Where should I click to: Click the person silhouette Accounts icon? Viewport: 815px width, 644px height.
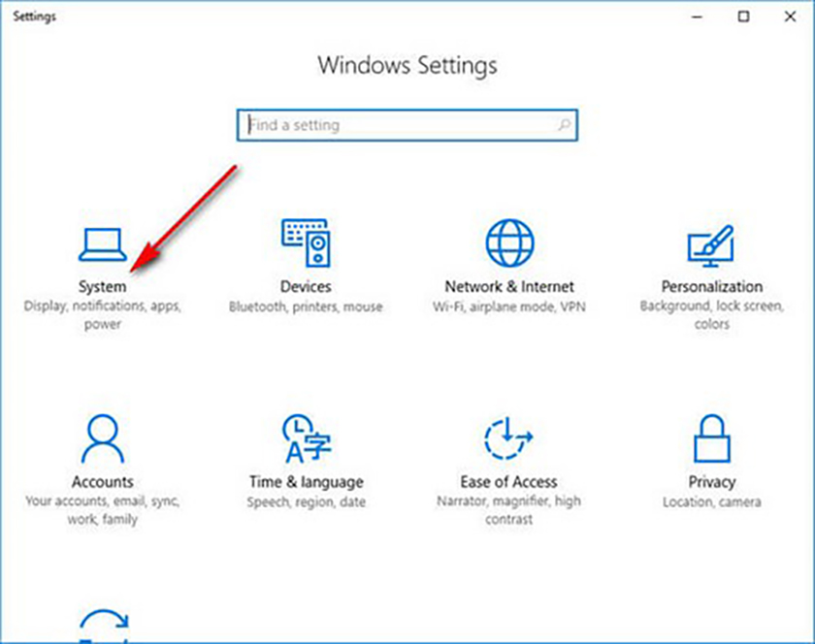click(103, 438)
